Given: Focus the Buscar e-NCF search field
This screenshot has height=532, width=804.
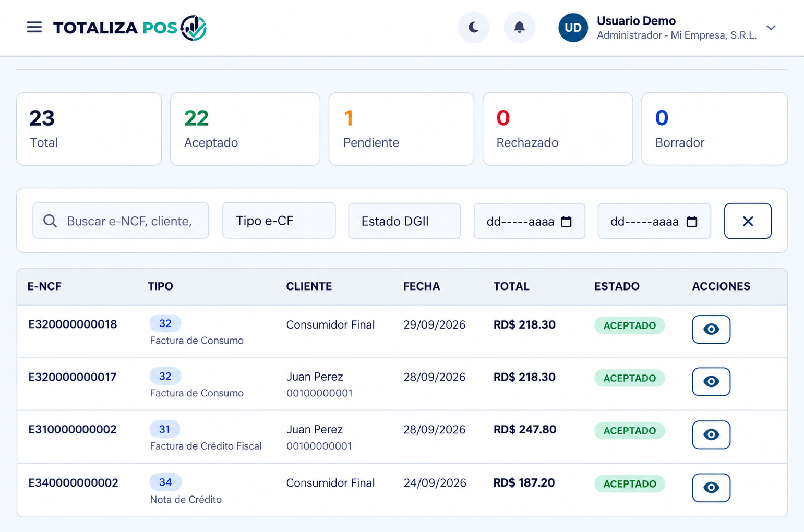Looking at the screenshot, I should coord(121,221).
